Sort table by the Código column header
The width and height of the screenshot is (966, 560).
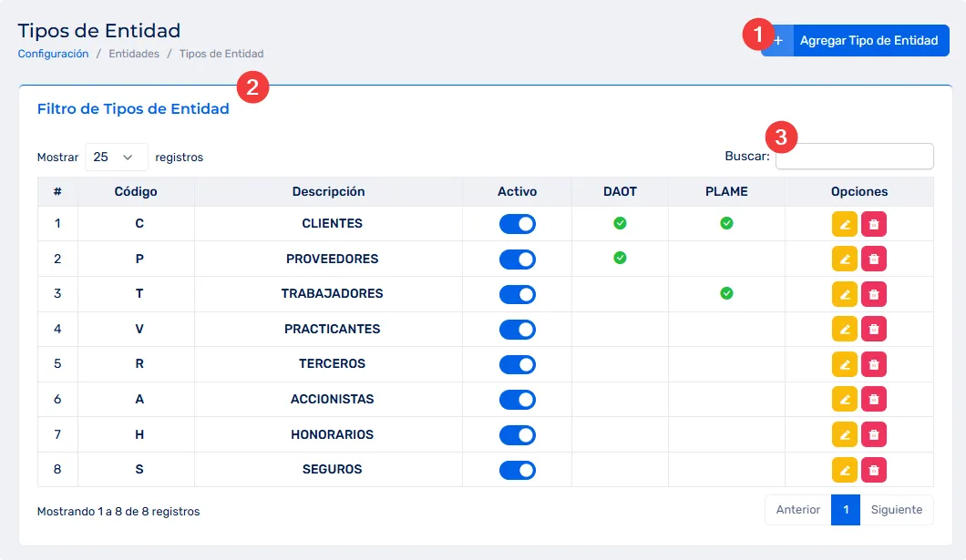coord(136,191)
